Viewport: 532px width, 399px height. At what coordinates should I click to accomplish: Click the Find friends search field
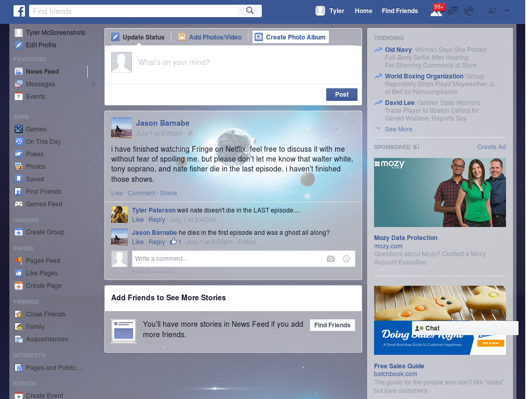tap(134, 11)
